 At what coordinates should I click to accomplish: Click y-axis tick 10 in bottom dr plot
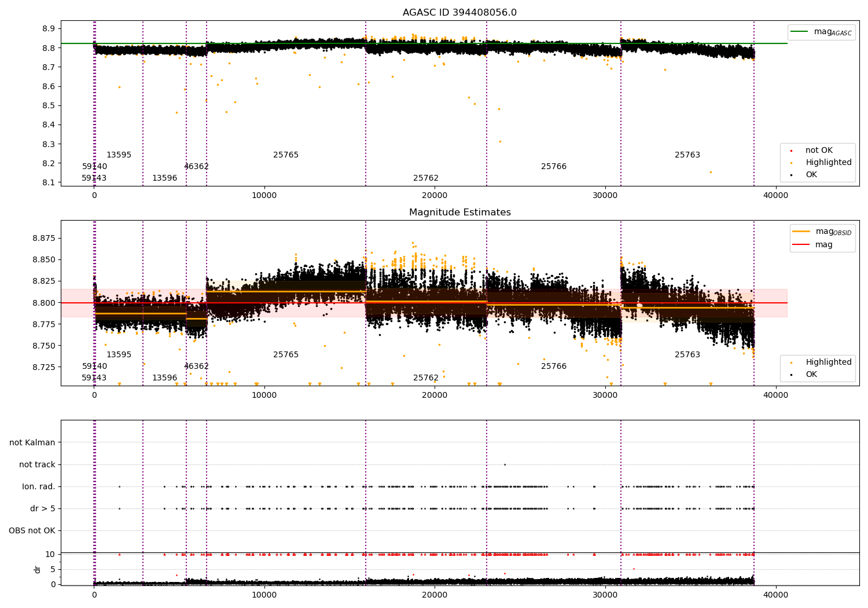50,554
